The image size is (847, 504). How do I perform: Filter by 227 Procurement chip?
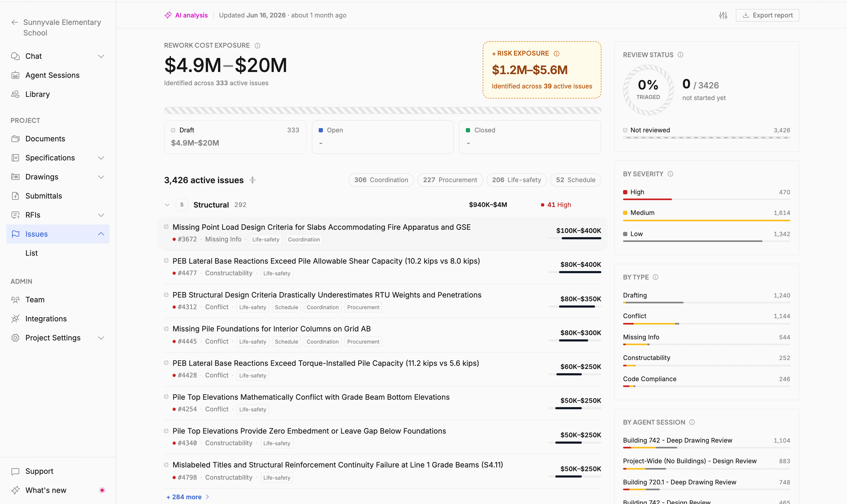450,180
